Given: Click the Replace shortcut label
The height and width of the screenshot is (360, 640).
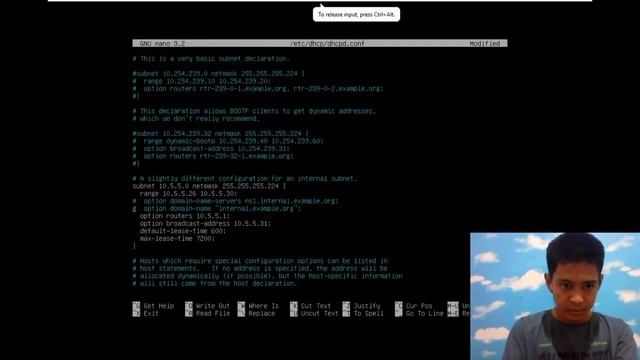Looking at the screenshot, I should click(262, 313).
